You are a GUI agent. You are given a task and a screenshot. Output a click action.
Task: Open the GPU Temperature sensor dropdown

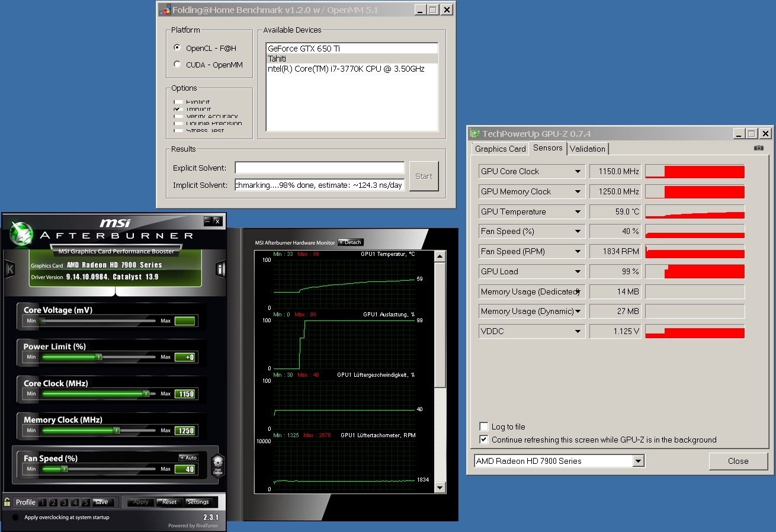[578, 212]
